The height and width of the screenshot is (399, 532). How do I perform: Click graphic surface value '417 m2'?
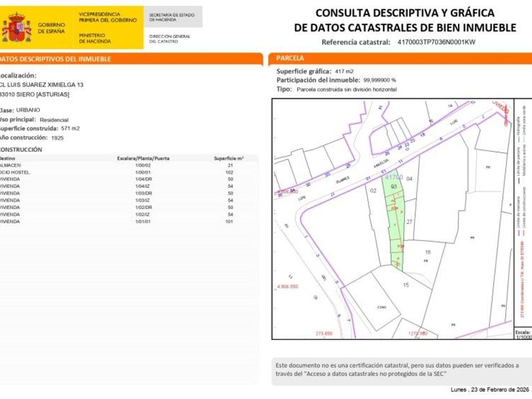(345, 71)
